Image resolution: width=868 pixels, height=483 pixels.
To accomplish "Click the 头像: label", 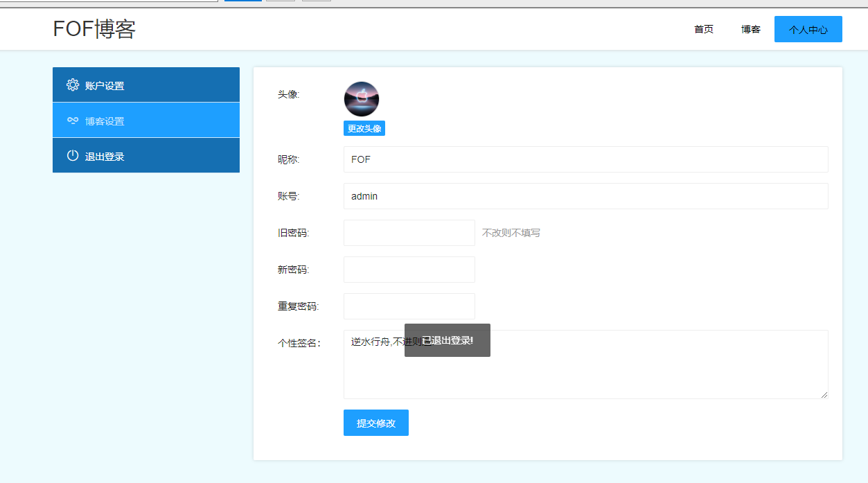I will [289, 94].
